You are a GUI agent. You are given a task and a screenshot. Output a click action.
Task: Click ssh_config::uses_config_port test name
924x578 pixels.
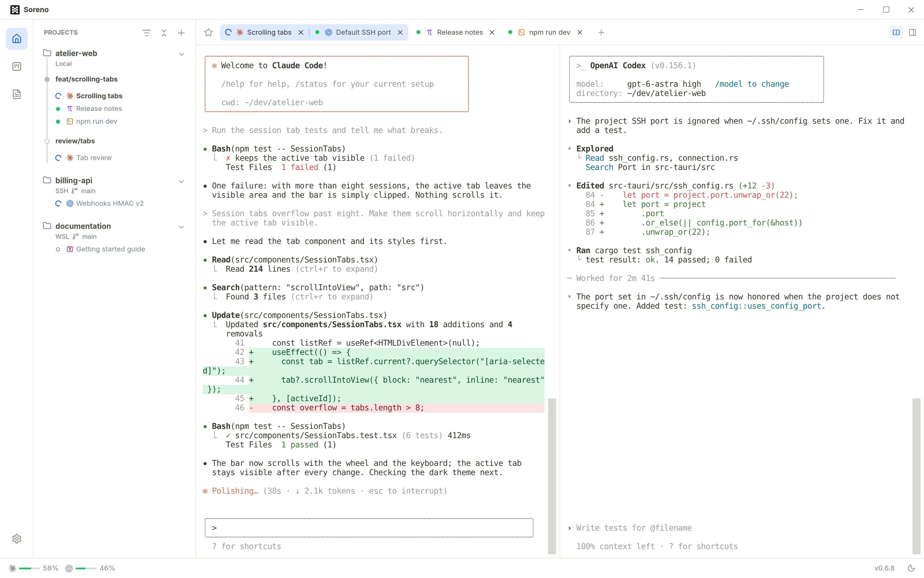click(756, 306)
